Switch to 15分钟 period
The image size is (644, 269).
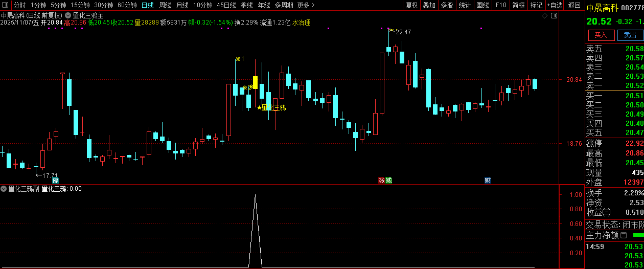80,5
